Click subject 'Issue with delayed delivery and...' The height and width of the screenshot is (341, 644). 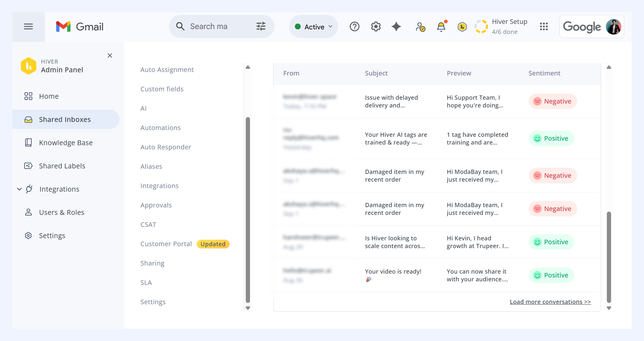391,101
